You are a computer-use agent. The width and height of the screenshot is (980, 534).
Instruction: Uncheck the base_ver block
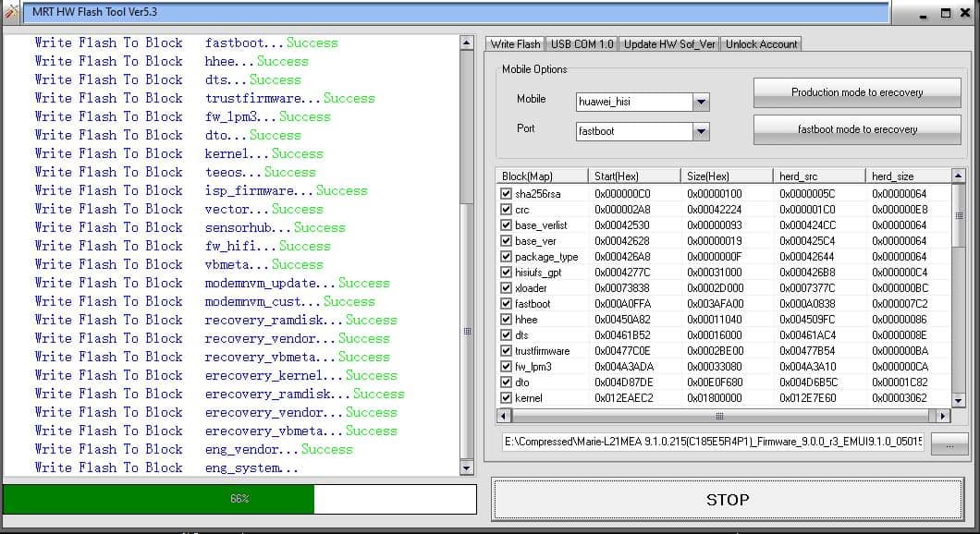point(507,240)
